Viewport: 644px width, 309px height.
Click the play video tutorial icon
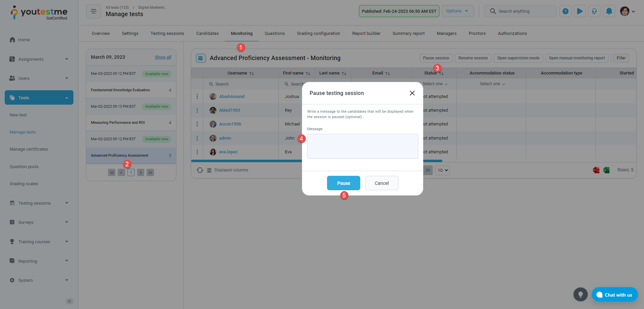pyautogui.click(x=580, y=11)
